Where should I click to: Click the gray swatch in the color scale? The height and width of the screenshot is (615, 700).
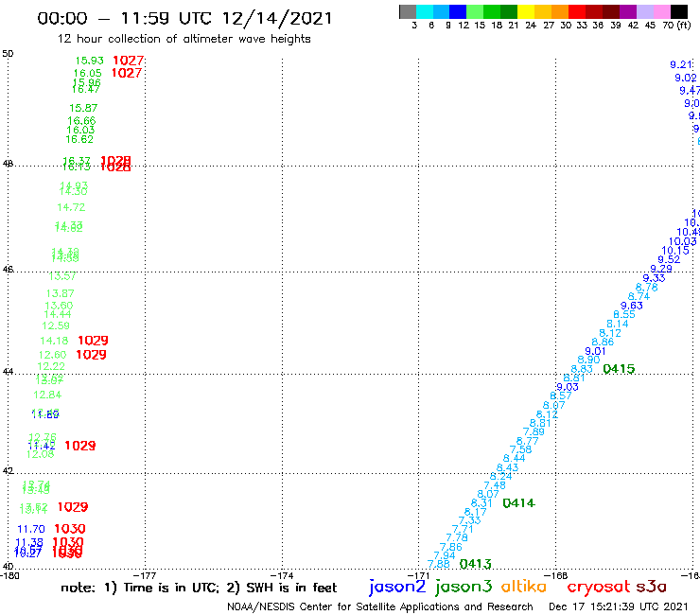[408, 11]
